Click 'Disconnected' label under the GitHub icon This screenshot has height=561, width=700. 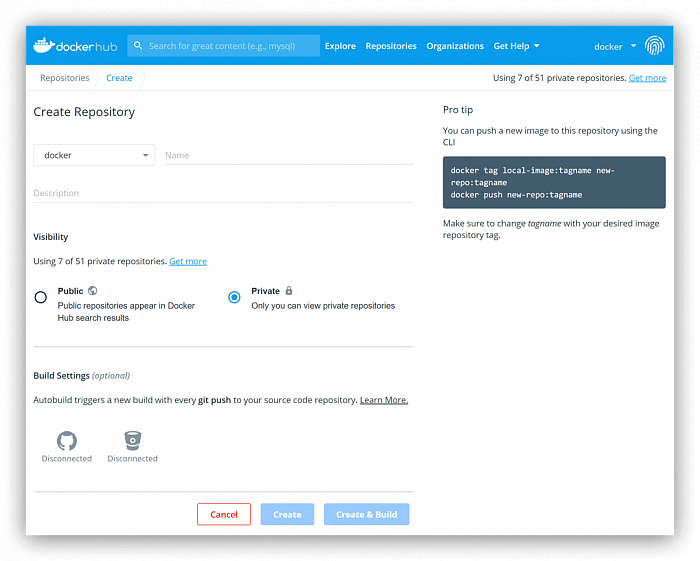pyautogui.click(x=67, y=458)
